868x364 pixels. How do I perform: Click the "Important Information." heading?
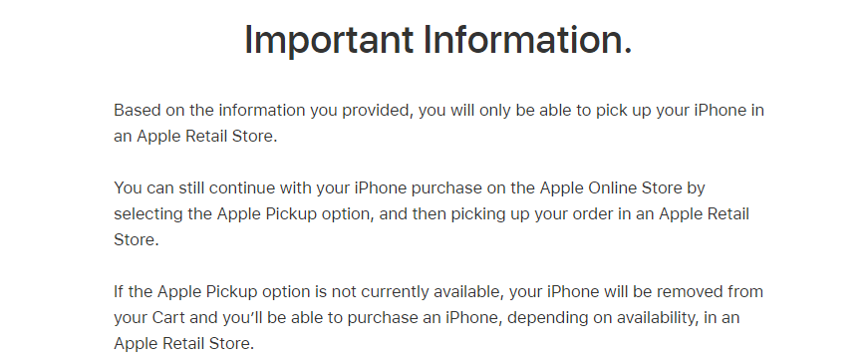(437, 40)
